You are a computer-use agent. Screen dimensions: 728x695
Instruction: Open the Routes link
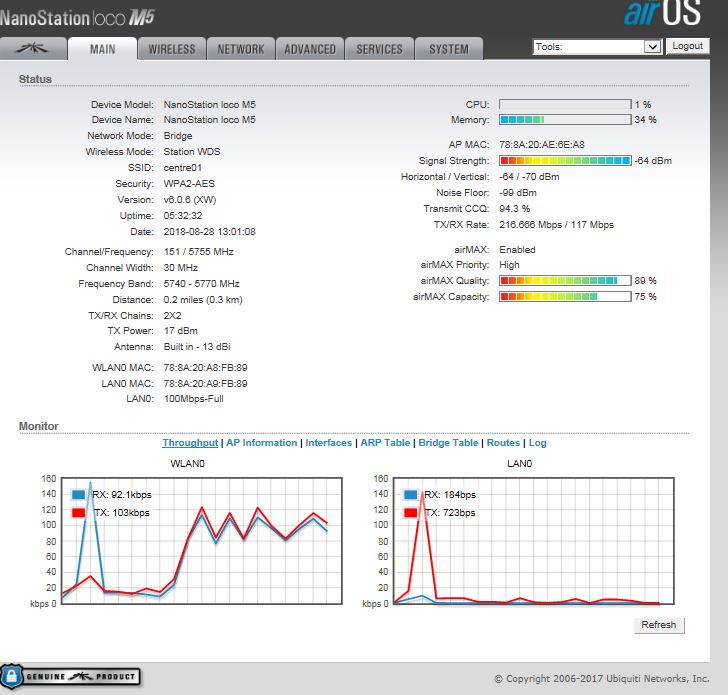click(x=503, y=443)
